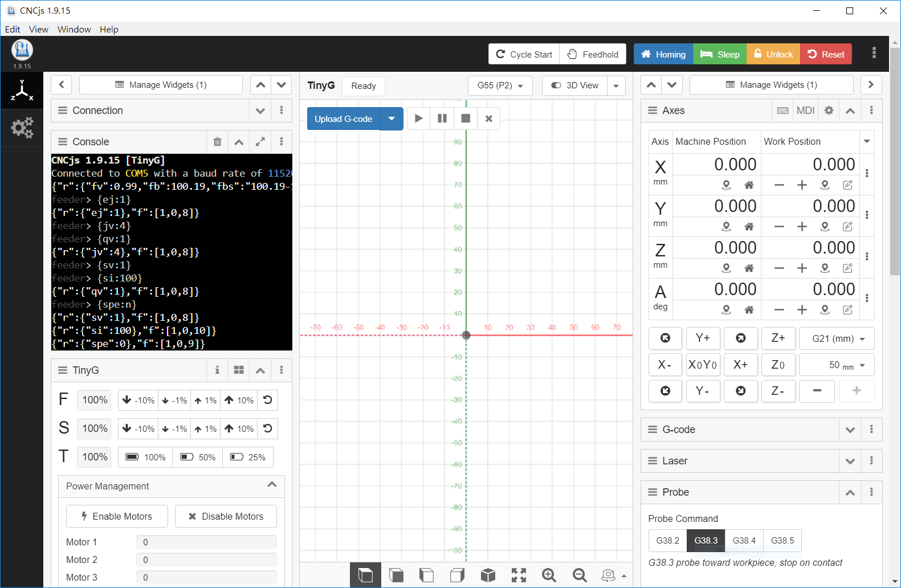
Task: Reset the feed rate override
Action: [x=268, y=400]
